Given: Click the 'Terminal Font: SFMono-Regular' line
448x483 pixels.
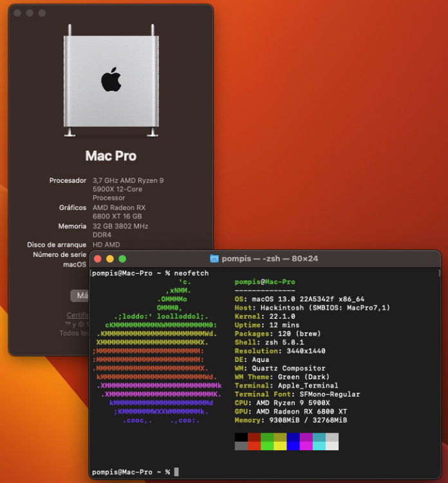Looking at the screenshot, I should click(297, 394).
